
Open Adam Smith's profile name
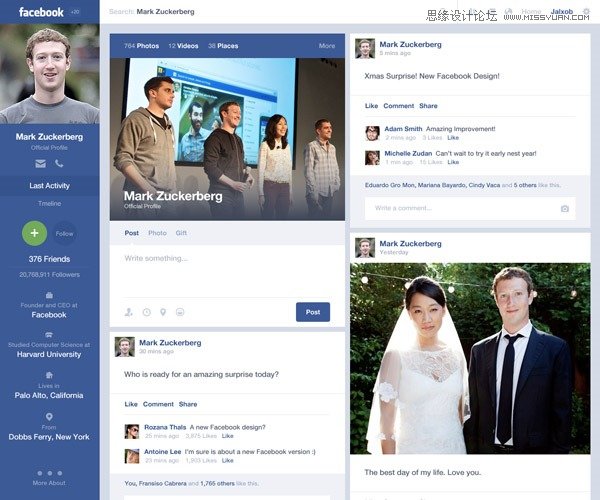point(403,129)
